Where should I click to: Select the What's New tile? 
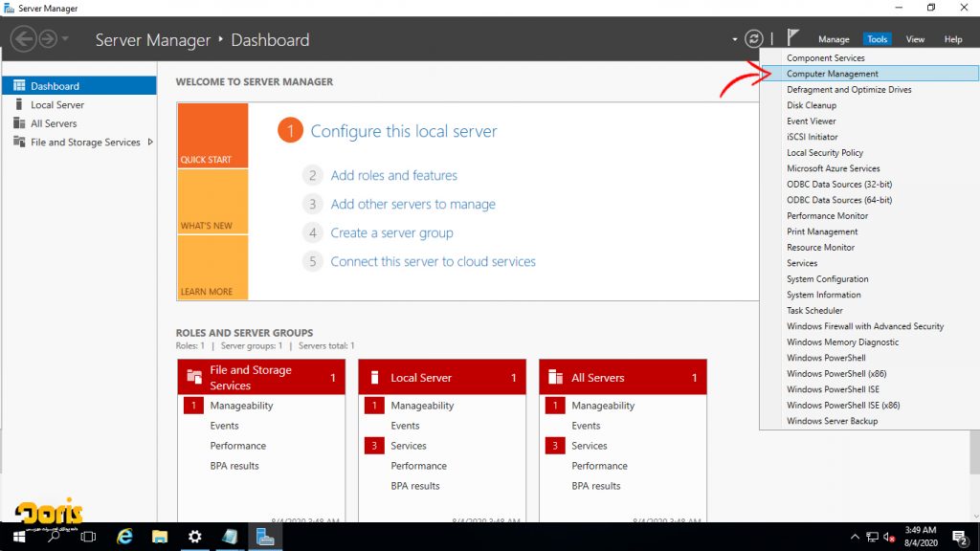pyautogui.click(x=212, y=201)
